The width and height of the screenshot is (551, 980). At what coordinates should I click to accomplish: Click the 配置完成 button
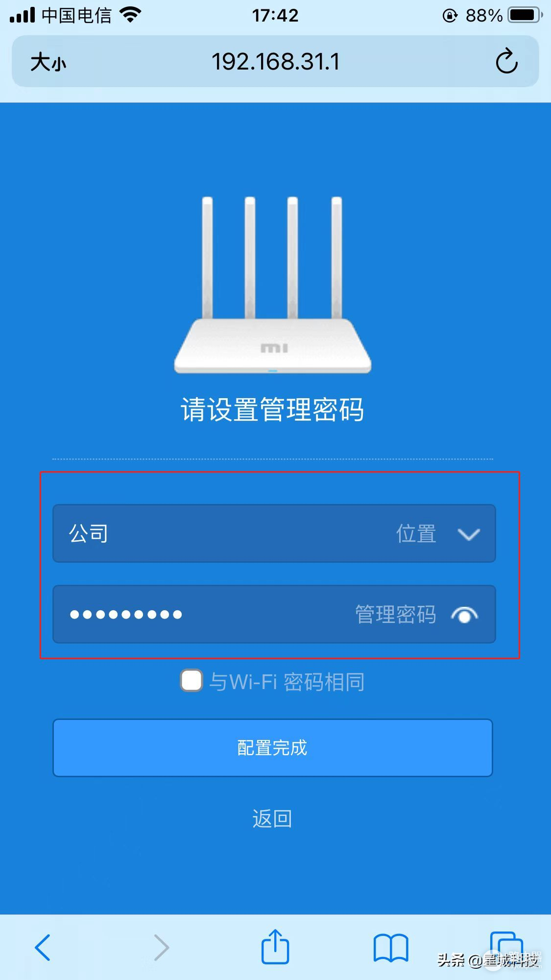(x=273, y=747)
